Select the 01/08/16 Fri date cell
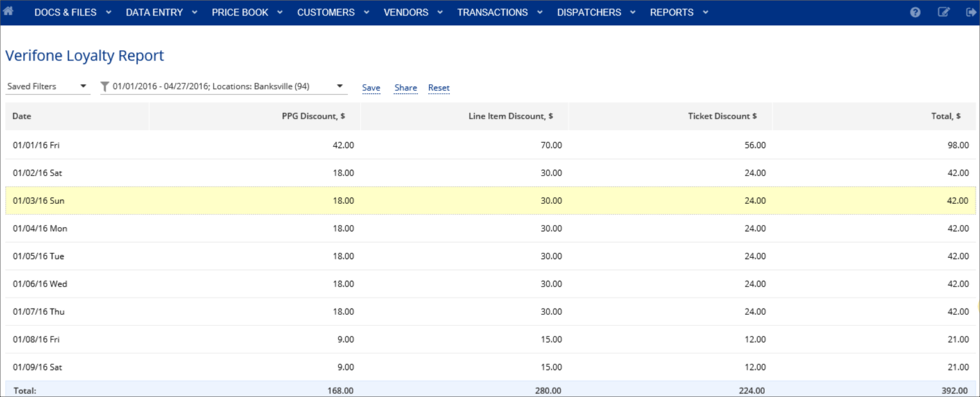980x397 pixels. point(36,339)
